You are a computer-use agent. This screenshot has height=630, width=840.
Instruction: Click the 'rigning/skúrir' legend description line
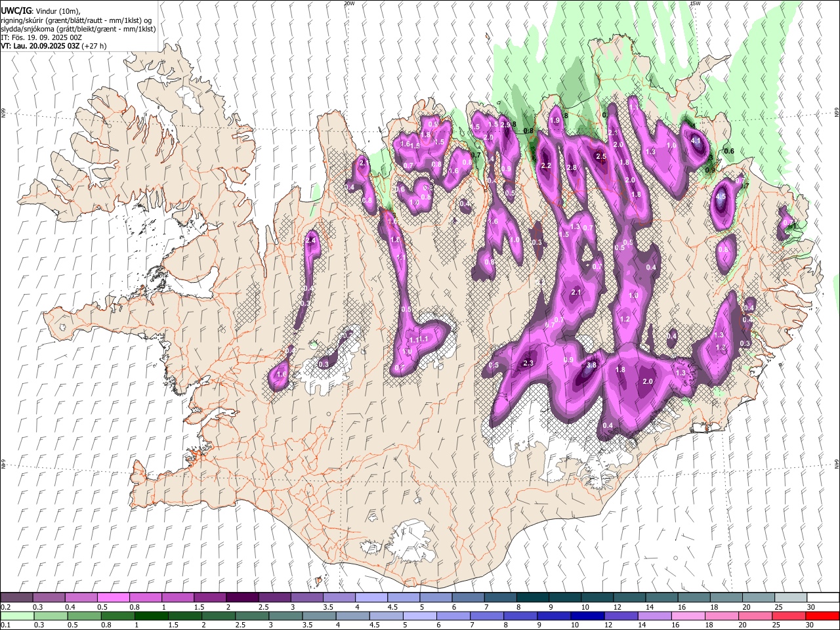coord(76,20)
